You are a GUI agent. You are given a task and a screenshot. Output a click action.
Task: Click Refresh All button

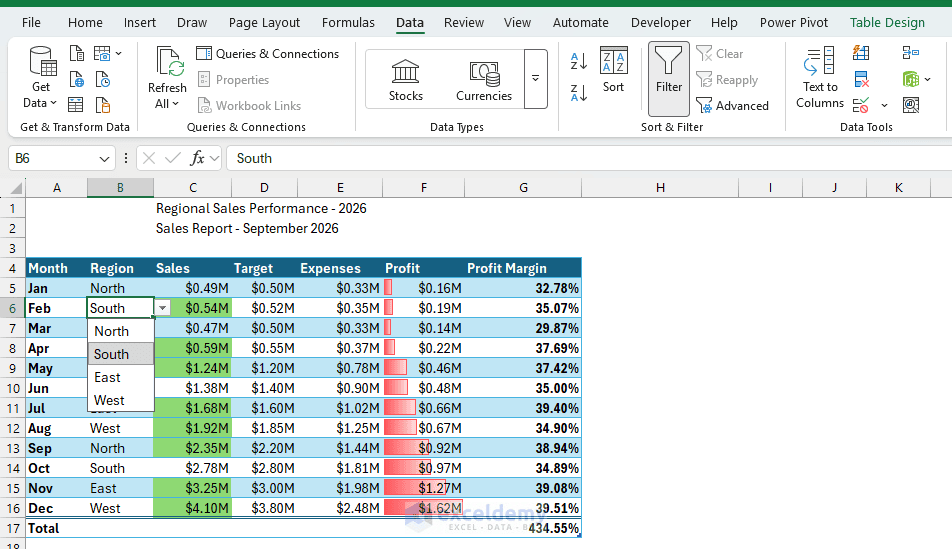coord(167,78)
